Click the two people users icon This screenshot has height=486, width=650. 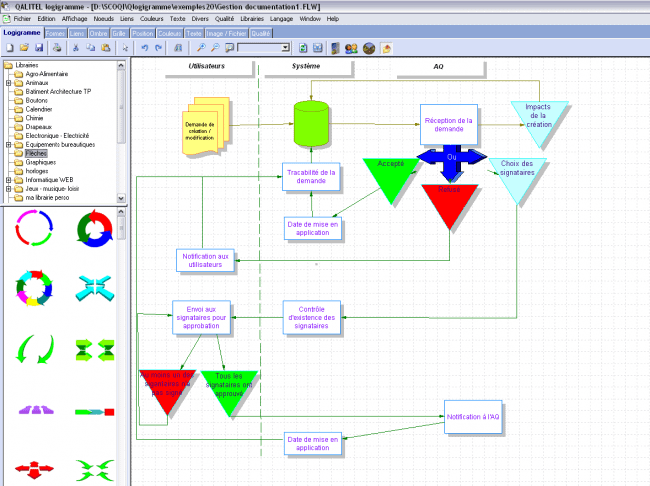351,49
